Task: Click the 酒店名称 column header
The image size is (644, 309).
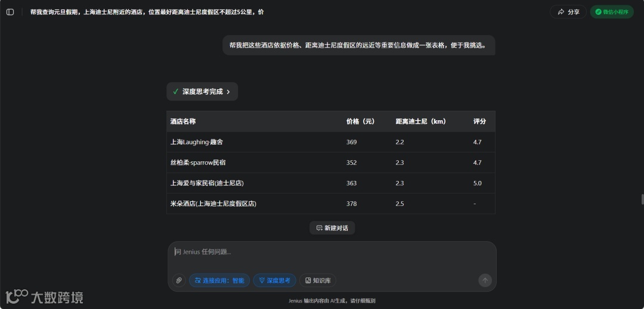Action: point(183,121)
